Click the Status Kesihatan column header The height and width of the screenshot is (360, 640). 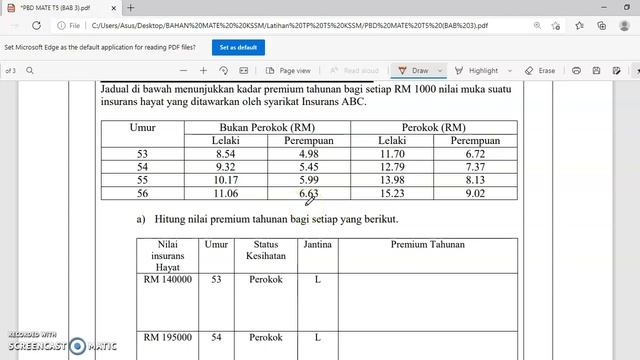tap(266, 250)
